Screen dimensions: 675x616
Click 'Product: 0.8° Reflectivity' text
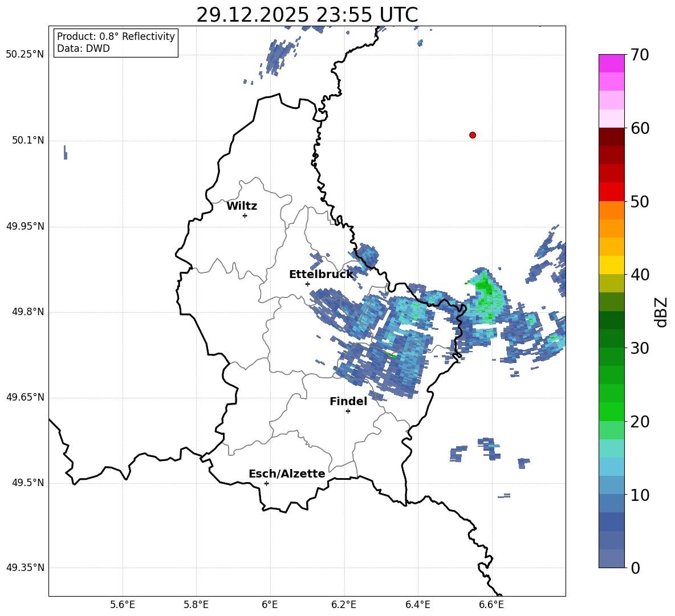coord(116,36)
